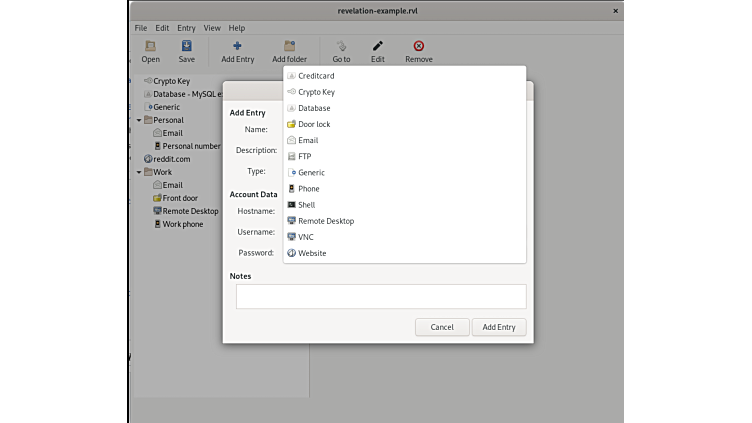Click the red Remove toolbar icon
752x423 pixels.
click(x=418, y=46)
